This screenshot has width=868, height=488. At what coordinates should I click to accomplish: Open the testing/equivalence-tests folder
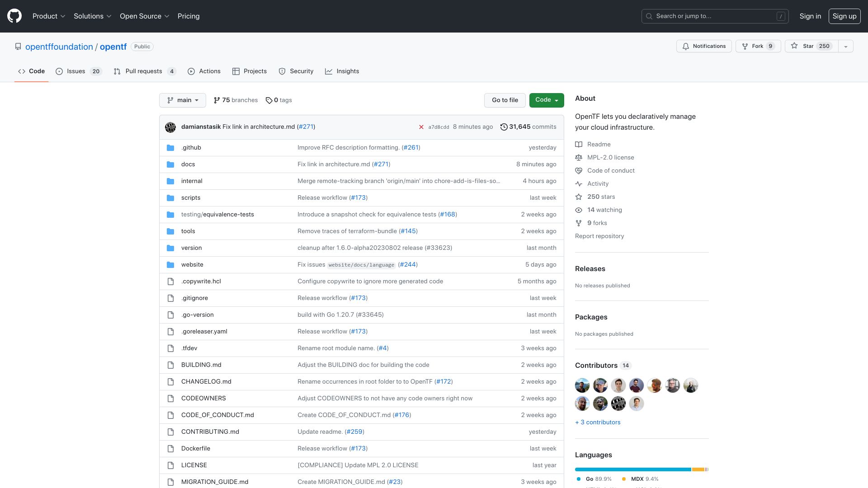coord(217,215)
